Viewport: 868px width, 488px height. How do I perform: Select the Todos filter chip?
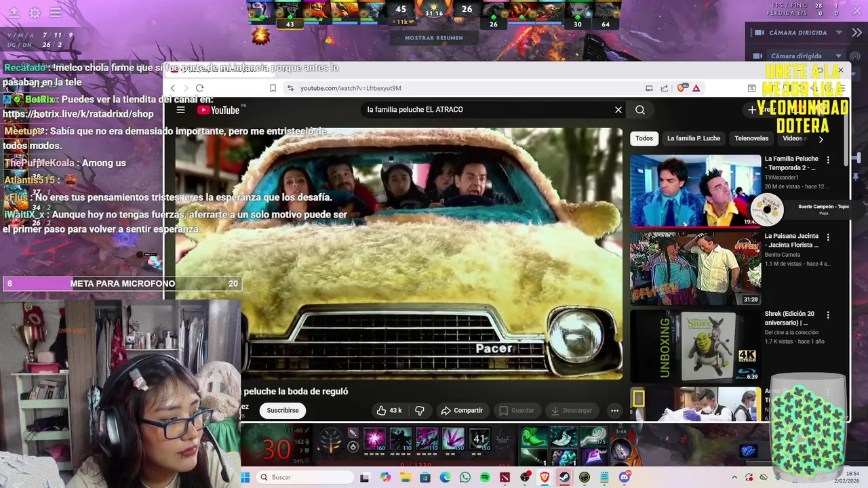click(644, 138)
